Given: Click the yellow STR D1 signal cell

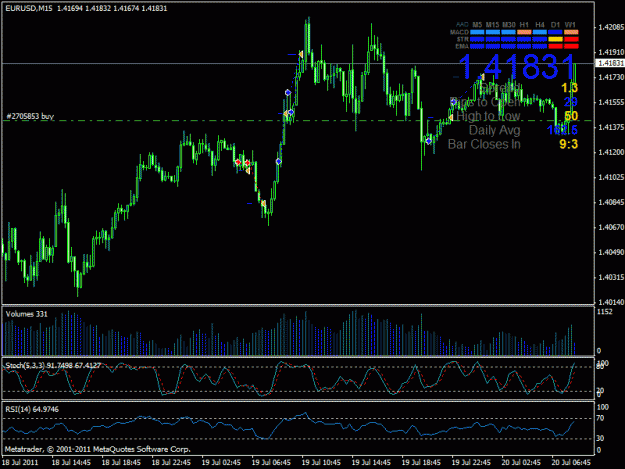Looking at the screenshot, I should [555, 39].
